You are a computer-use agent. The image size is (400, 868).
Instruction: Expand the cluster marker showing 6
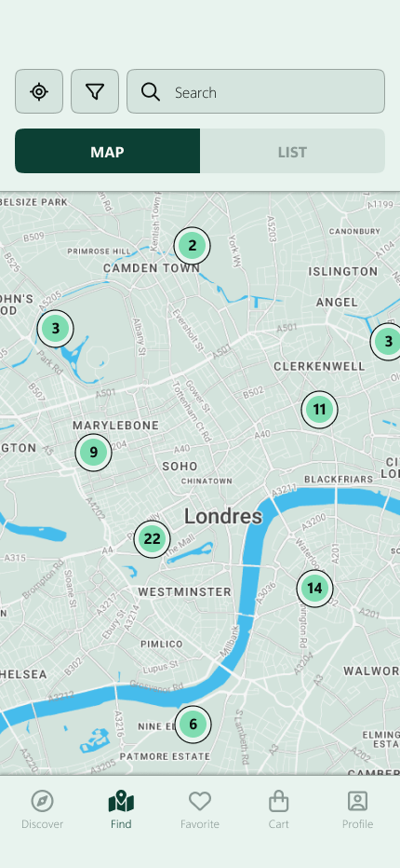coord(193,724)
